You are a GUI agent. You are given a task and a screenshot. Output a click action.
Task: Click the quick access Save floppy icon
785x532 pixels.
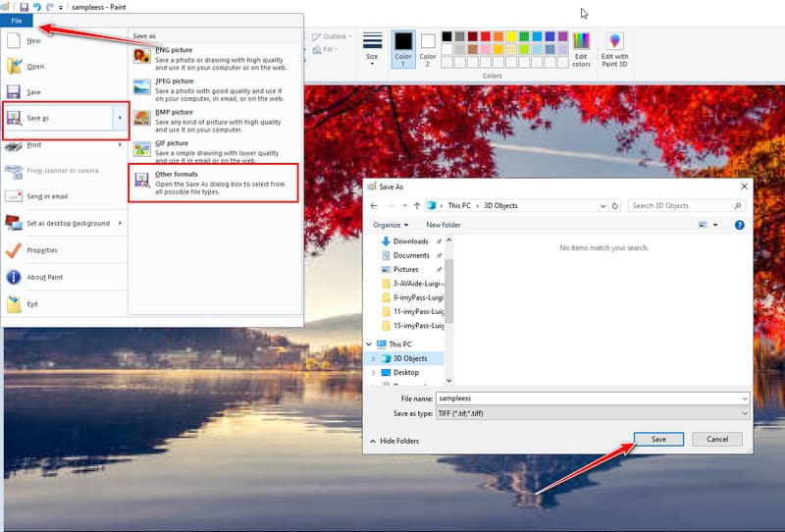(x=23, y=7)
